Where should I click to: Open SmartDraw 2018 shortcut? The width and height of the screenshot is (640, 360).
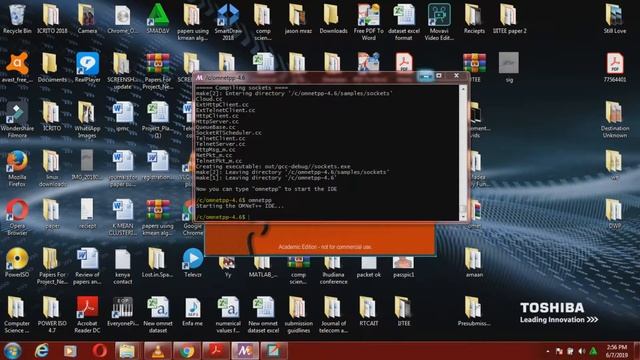point(228,22)
